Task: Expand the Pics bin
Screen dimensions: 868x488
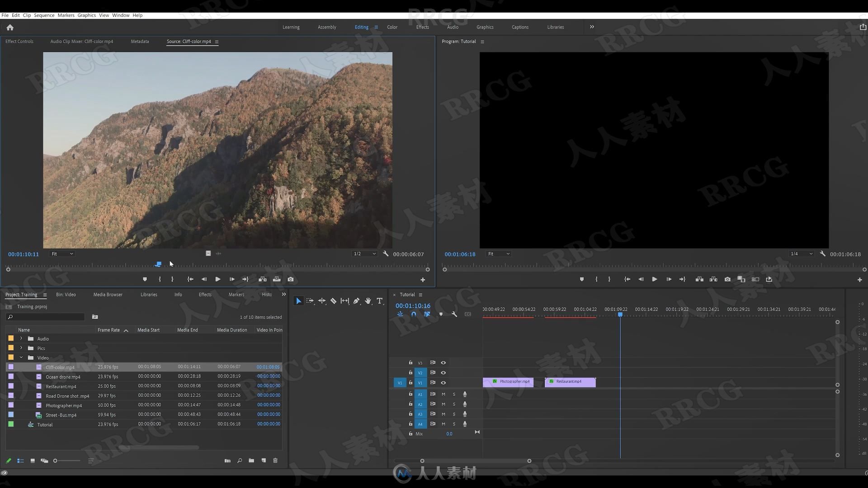Action: [21, 348]
